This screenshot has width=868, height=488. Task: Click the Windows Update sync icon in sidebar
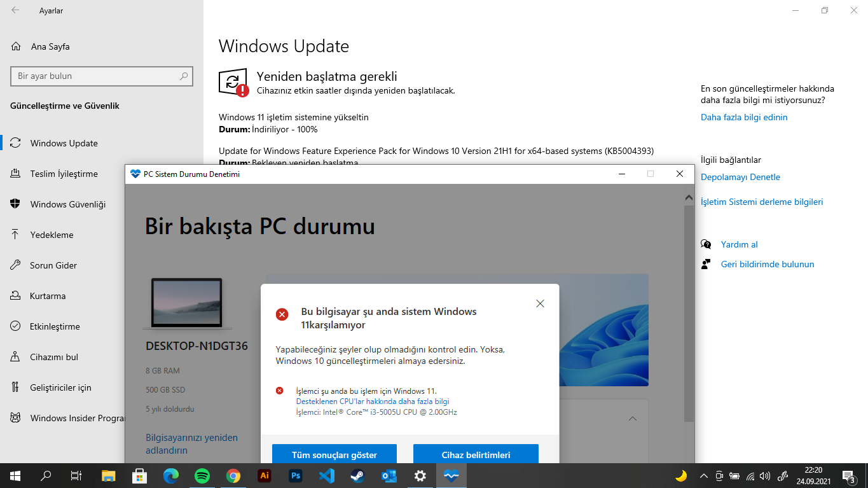point(16,143)
